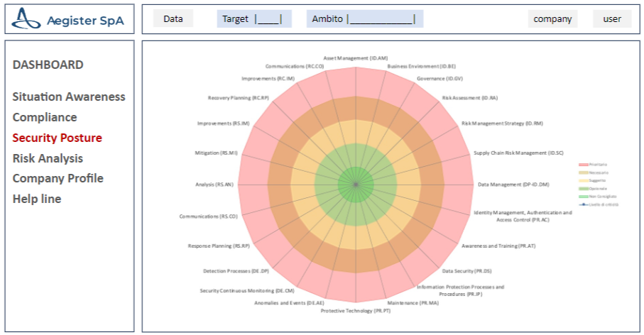The height and width of the screenshot is (335, 644).
Task: Open Risk Analysis from sidebar
Action: [x=48, y=158]
